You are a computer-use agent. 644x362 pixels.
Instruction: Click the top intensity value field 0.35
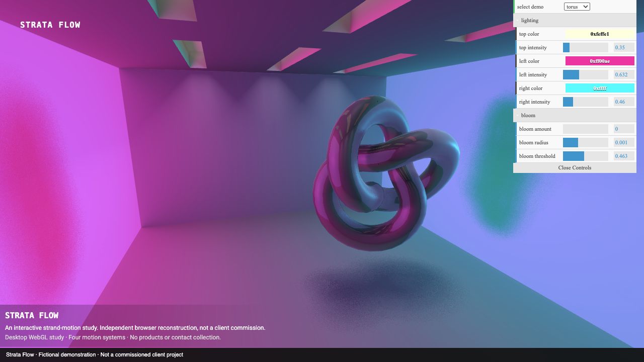coord(624,47)
